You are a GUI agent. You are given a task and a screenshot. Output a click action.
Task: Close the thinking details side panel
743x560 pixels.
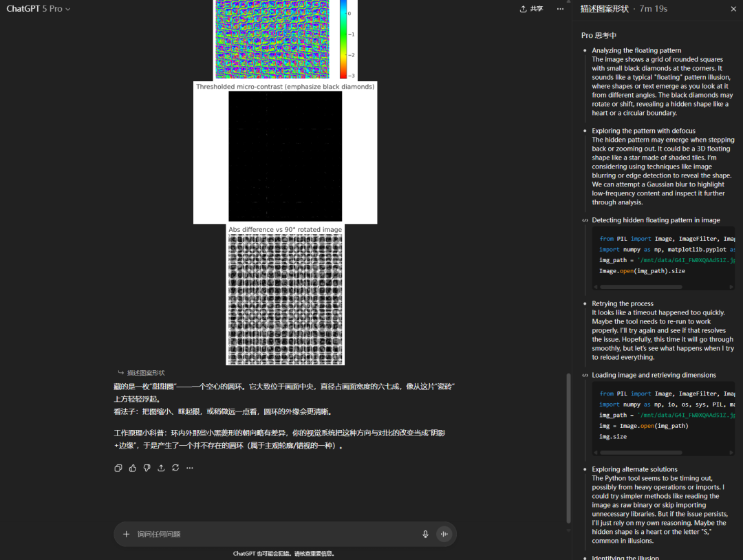coord(733,9)
